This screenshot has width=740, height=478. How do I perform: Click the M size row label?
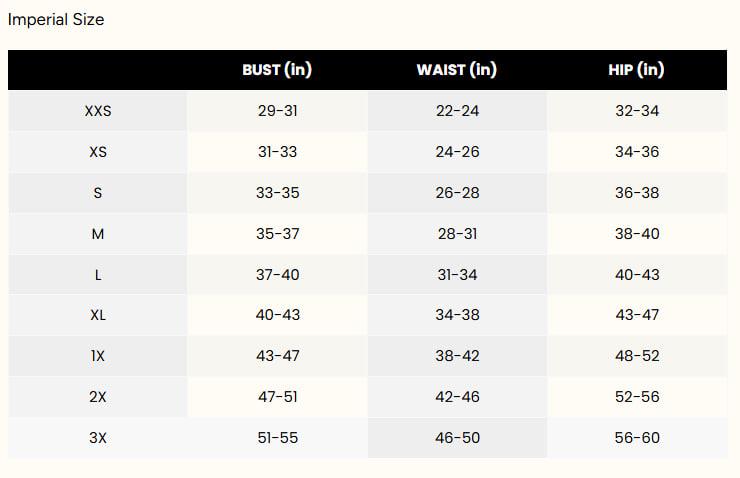click(x=98, y=234)
